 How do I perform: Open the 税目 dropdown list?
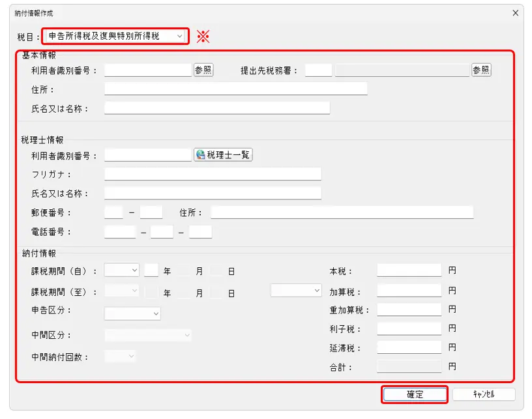pyautogui.click(x=116, y=36)
